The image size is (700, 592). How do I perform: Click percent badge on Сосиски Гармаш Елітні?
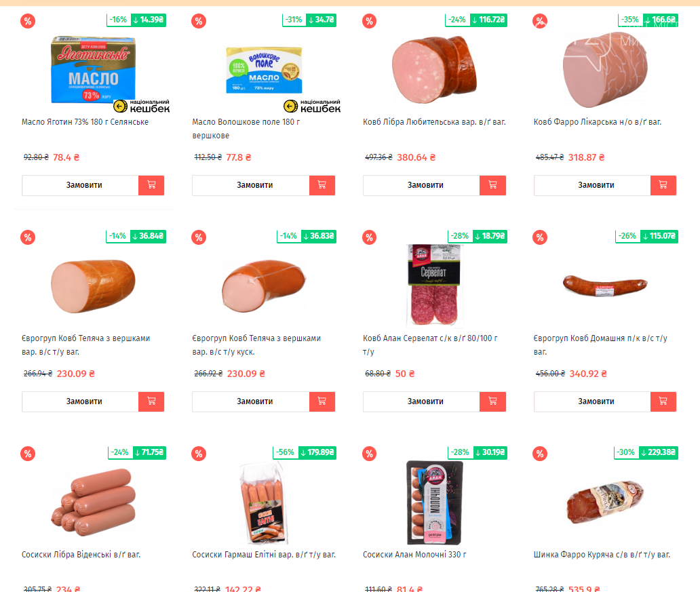click(x=199, y=454)
